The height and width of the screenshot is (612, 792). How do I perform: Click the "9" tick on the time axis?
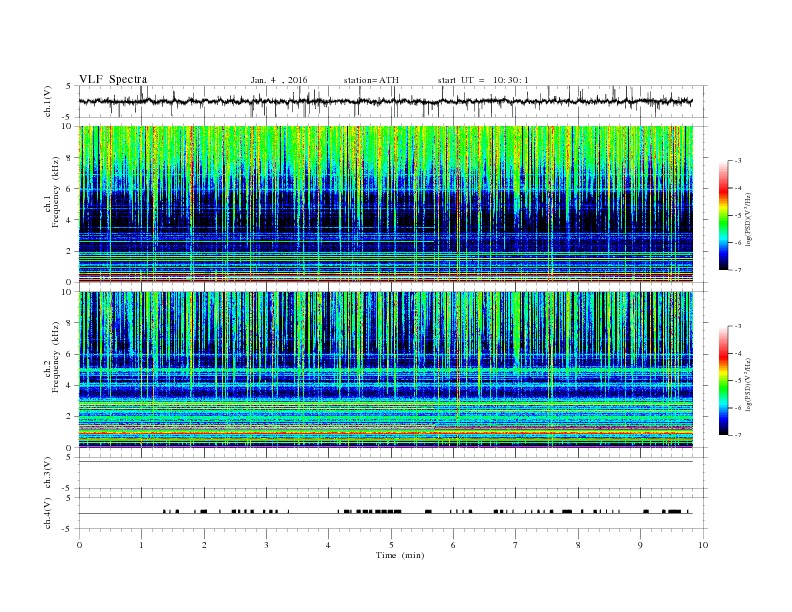coord(640,545)
